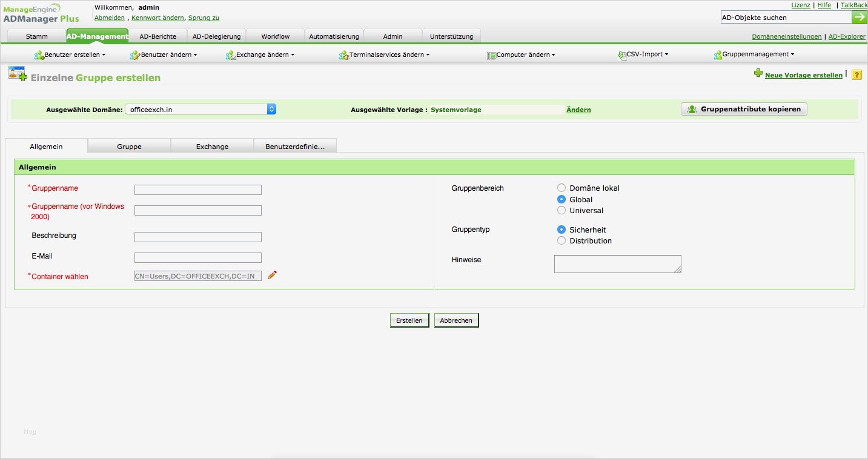The image size is (868, 459).
Task: Click the green plus icon for new template
Action: (758, 73)
